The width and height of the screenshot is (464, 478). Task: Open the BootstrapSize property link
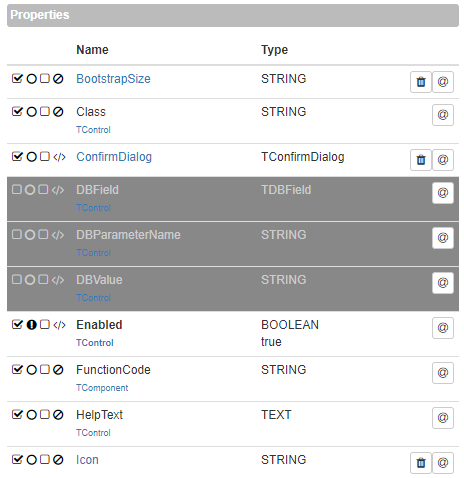113,79
